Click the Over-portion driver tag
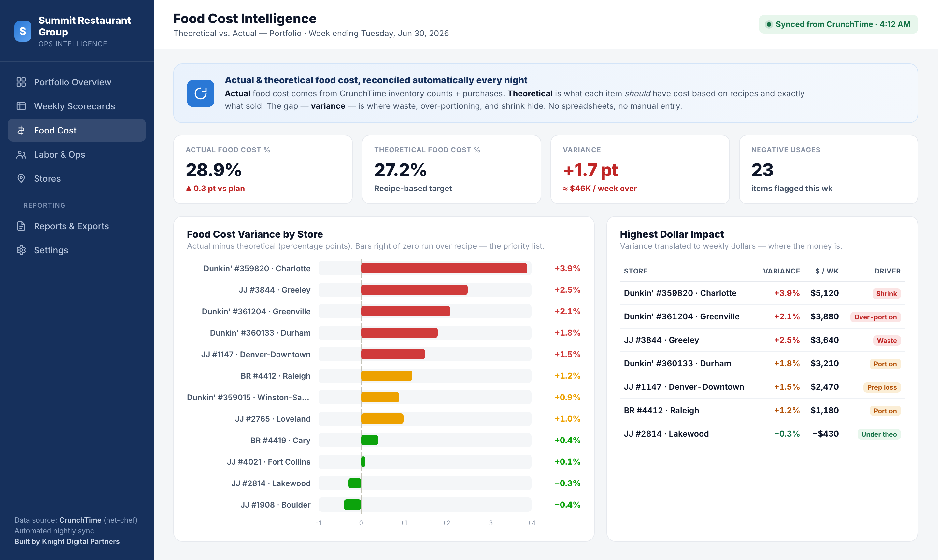Image resolution: width=938 pixels, height=560 pixels. pos(875,317)
